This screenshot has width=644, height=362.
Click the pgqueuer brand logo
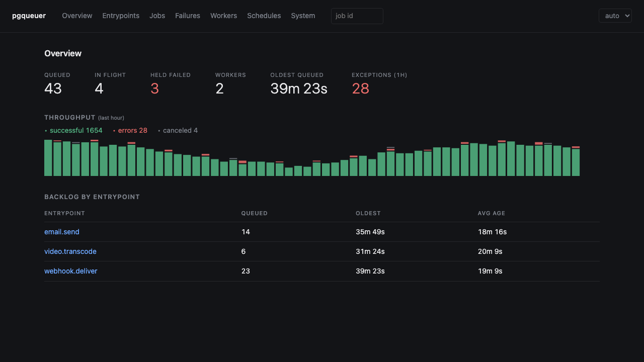pyautogui.click(x=29, y=16)
